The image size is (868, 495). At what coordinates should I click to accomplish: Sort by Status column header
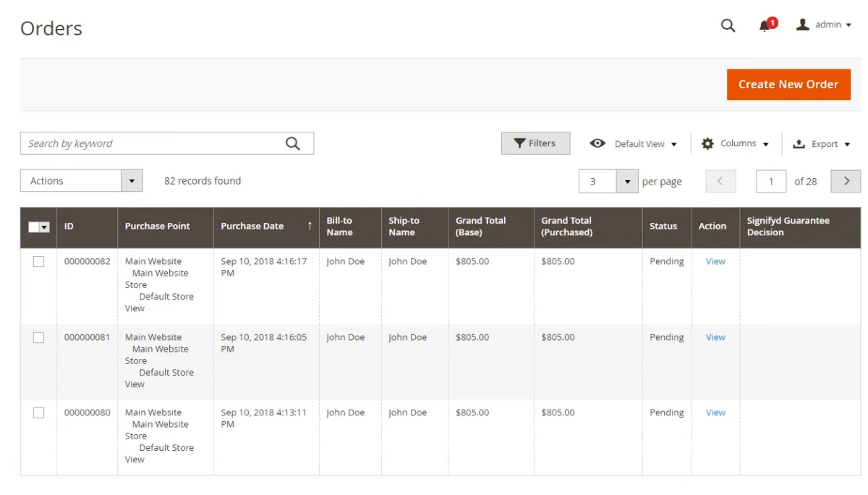tap(663, 227)
